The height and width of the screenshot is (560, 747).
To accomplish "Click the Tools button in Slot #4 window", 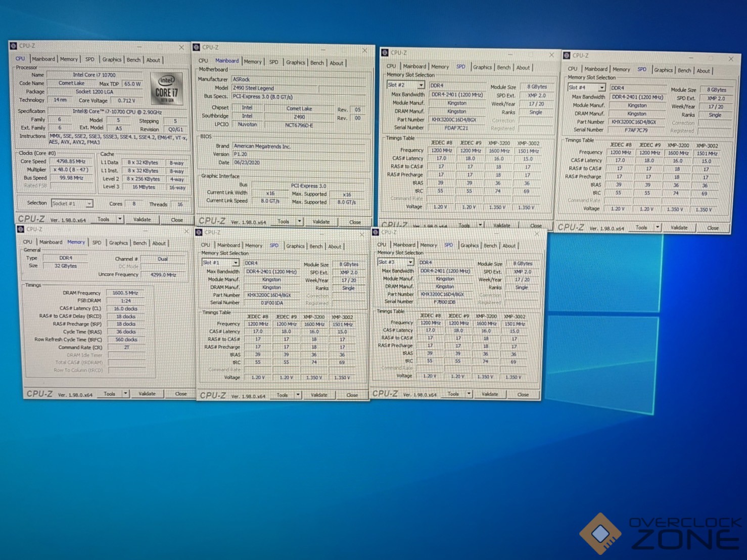I will click(641, 227).
